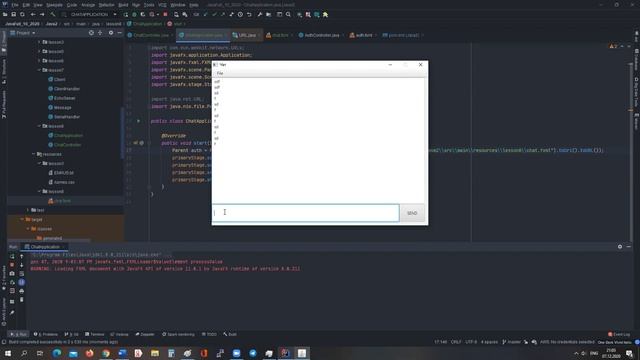Stop process using Run panel red icon
Viewport: 640px width, 360px height.
[12, 265]
